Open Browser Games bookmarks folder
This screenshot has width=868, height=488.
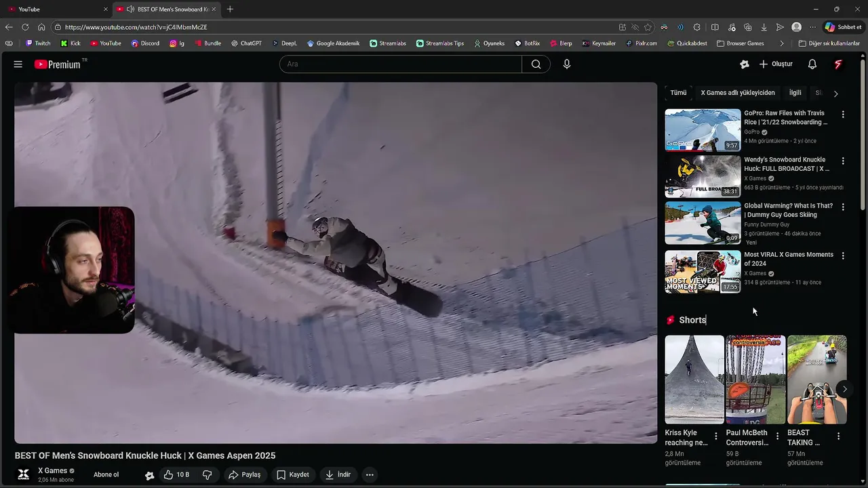(740, 43)
